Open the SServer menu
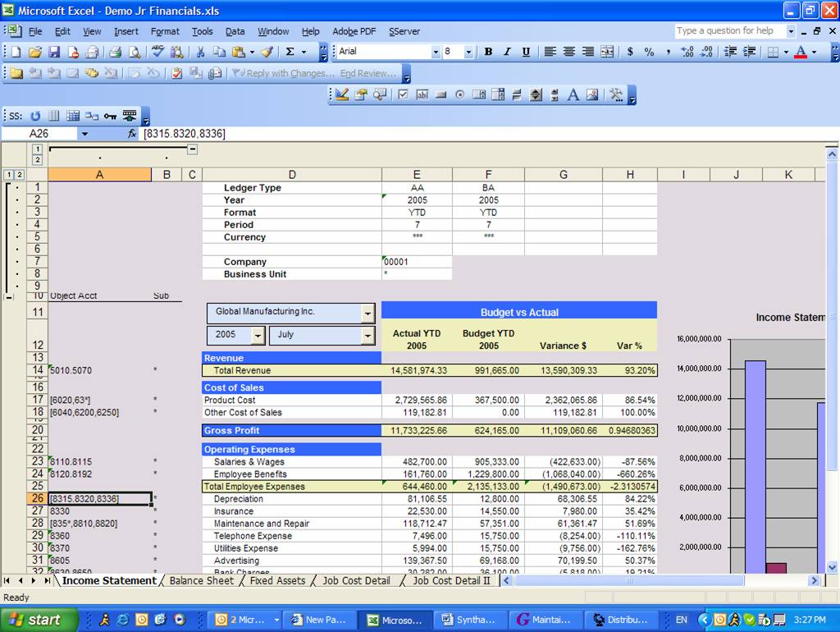840x632 pixels. (404, 32)
